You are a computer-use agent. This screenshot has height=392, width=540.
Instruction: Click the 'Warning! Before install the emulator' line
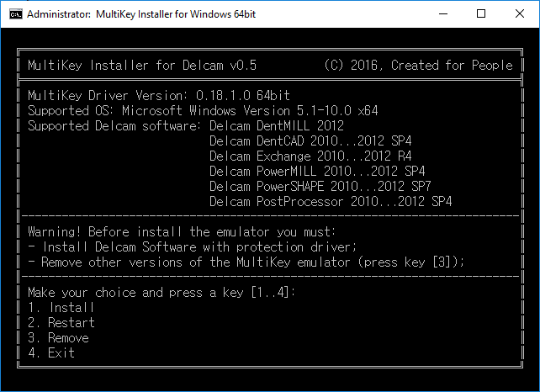(x=182, y=232)
